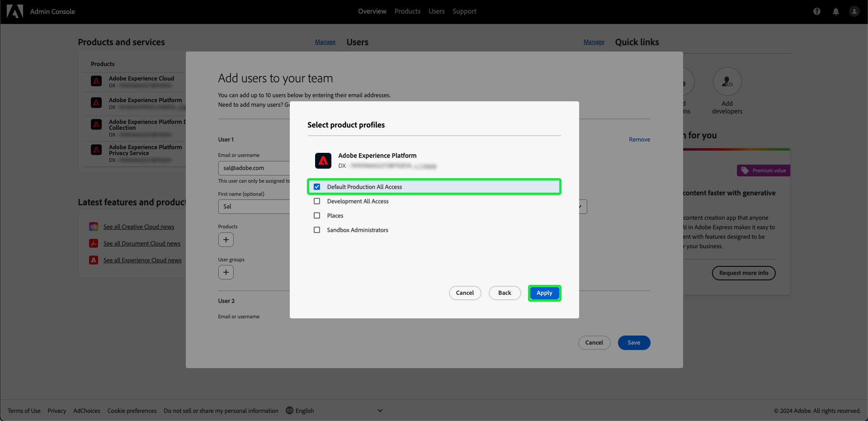The height and width of the screenshot is (421, 868).
Task: Go Back in the profiles dialog
Action: (505, 293)
